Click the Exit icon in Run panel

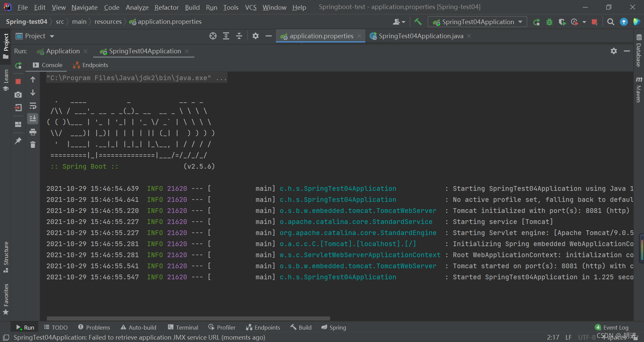pyautogui.click(x=18, y=108)
